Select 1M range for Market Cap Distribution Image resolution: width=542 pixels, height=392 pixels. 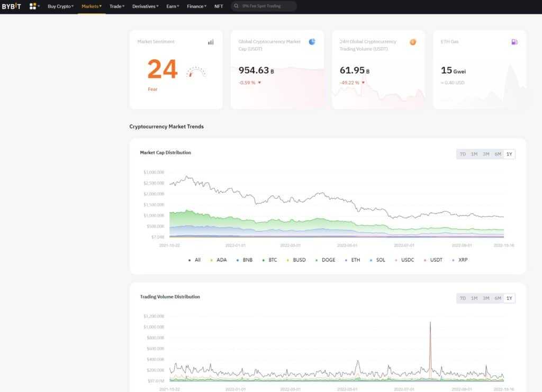point(474,154)
